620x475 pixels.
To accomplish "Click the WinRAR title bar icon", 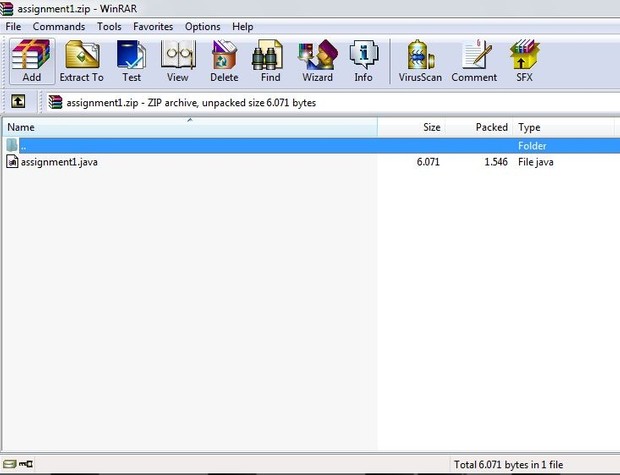I will coord(6,9).
